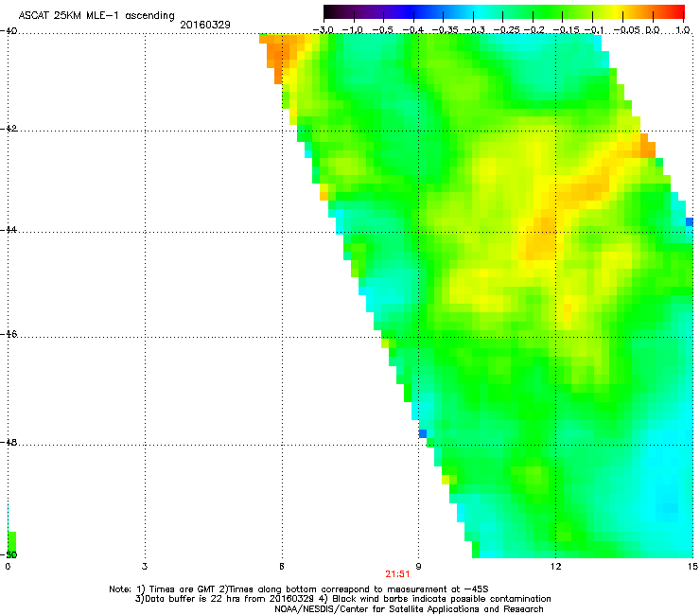Screen dimensions: 700x615
Task: Click the 0.0 color scale label
Action: pos(653,30)
